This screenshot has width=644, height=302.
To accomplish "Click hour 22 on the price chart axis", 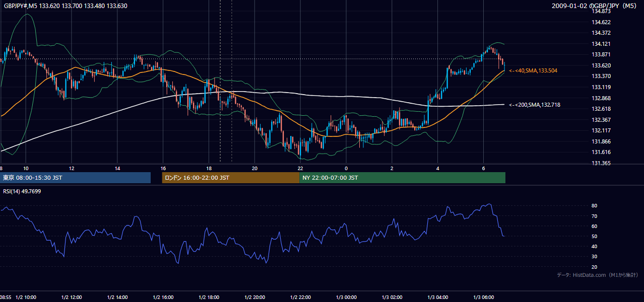I will tap(300, 168).
